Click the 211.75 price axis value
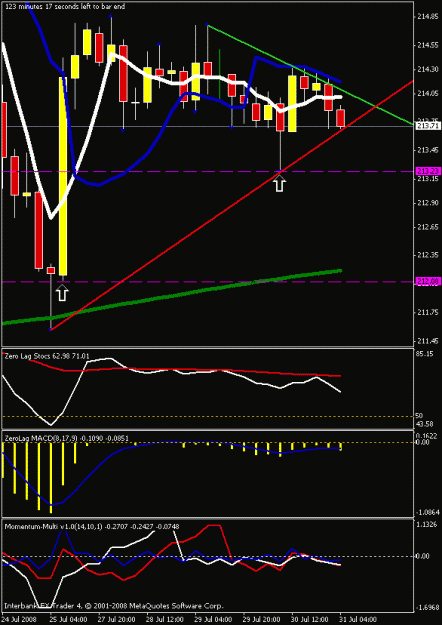The width and height of the screenshot is (442, 625). 428,312
